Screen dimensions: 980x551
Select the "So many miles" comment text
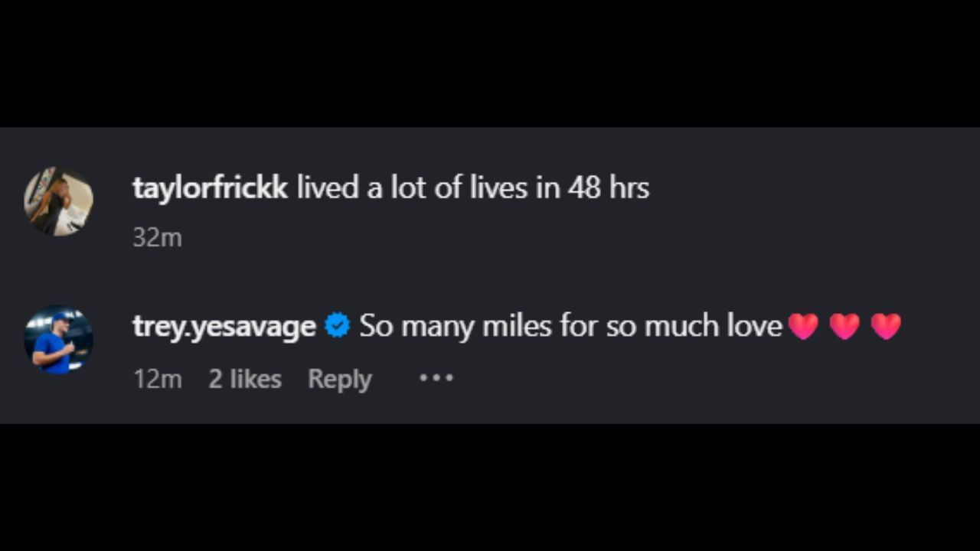pyautogui.click(x=570, y=326)
